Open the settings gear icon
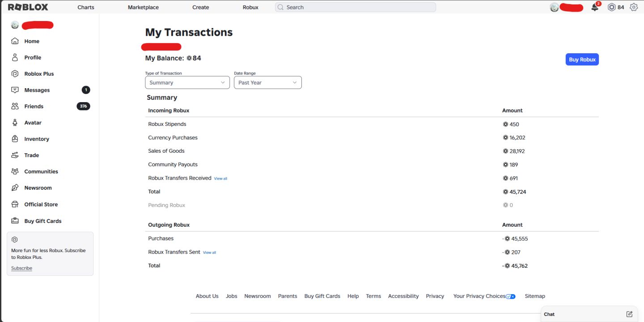Screen dimensions: 644x322 pyautogui.click(x=634, y=7)
